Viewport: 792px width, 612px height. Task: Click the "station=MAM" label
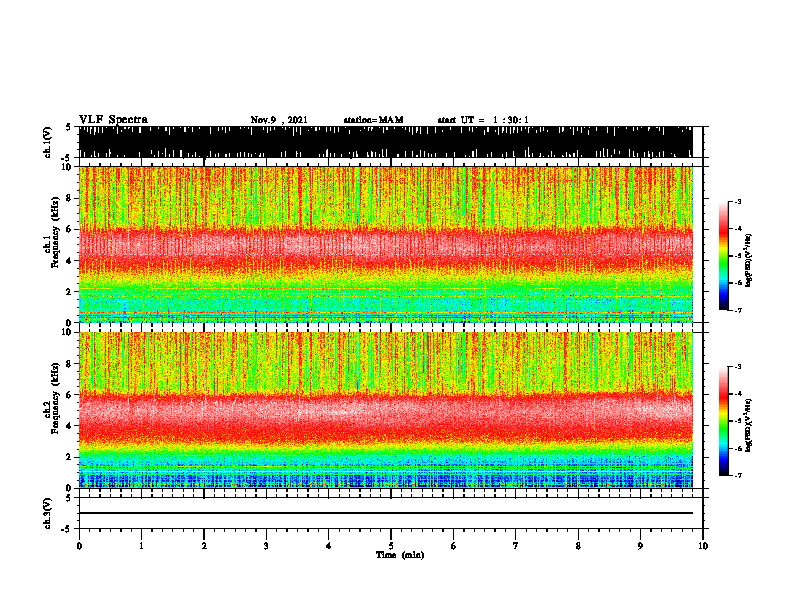coord(373,120)
